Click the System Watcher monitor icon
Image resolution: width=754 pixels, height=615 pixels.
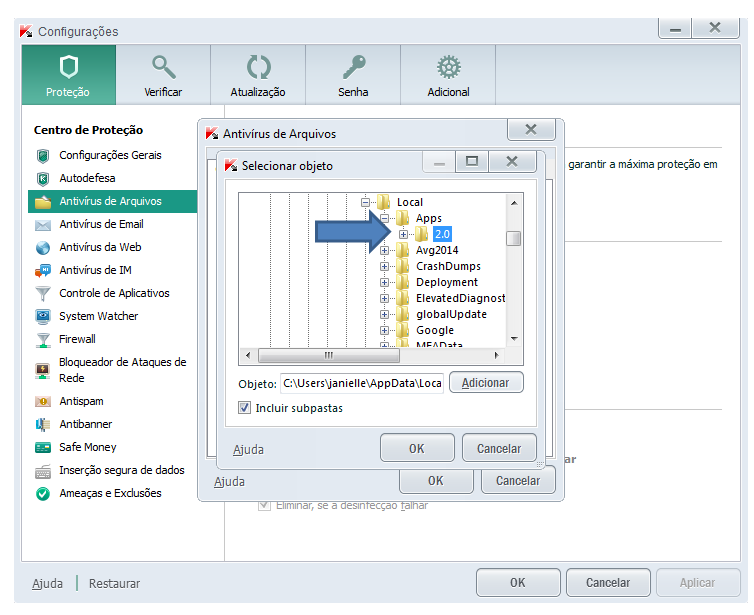pos(43,316)
